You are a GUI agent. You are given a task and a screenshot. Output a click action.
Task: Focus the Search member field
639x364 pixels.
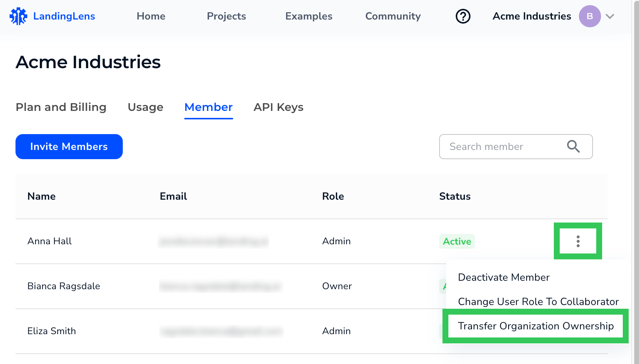point(515,147)
